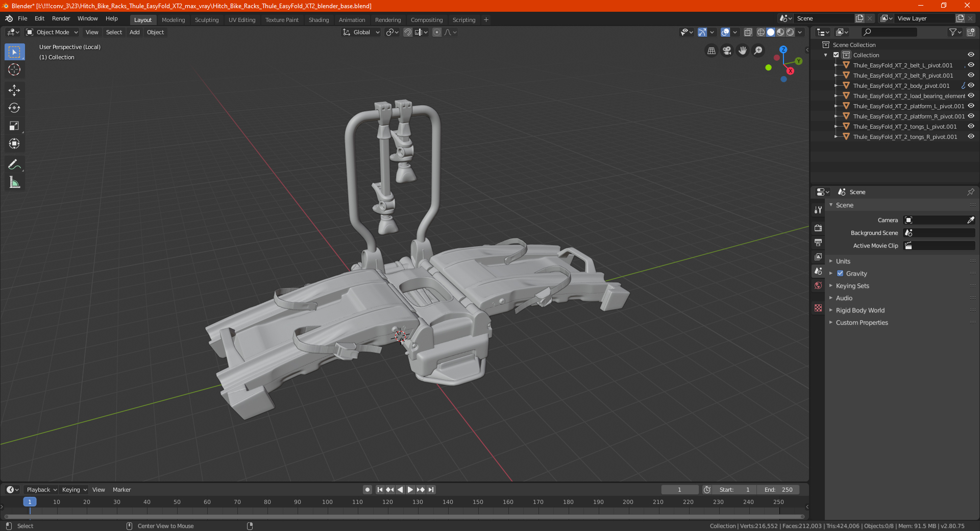Pick the Rotate tool
Image resolution: width=980 pixels, height=531 pixels.
pos(14,108)
